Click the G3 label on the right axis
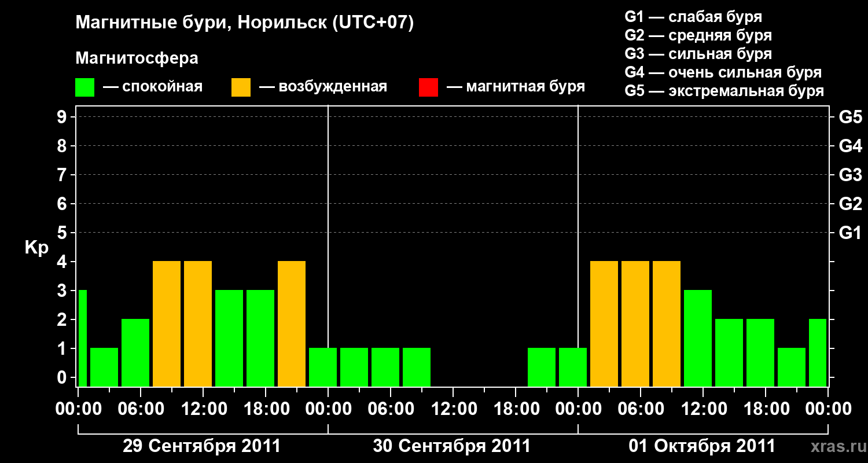This screenshot has width=868, height=463. point(850,175)
